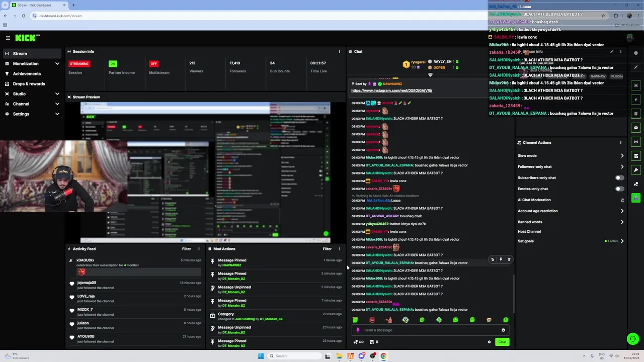Click the pointing hand quick emote
This screenshot has height=362, width=644.
[x=388, y=320]
